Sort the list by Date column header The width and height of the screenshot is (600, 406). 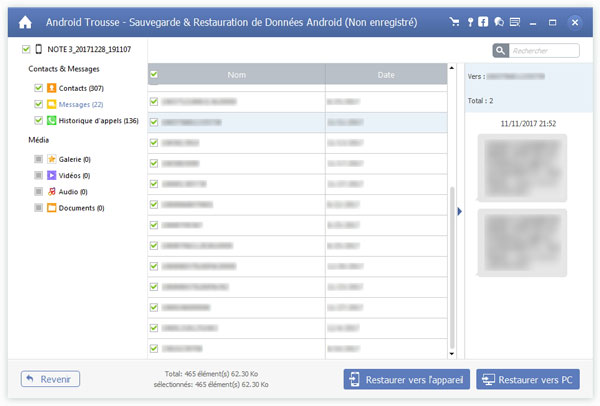[x=385, y=74]
